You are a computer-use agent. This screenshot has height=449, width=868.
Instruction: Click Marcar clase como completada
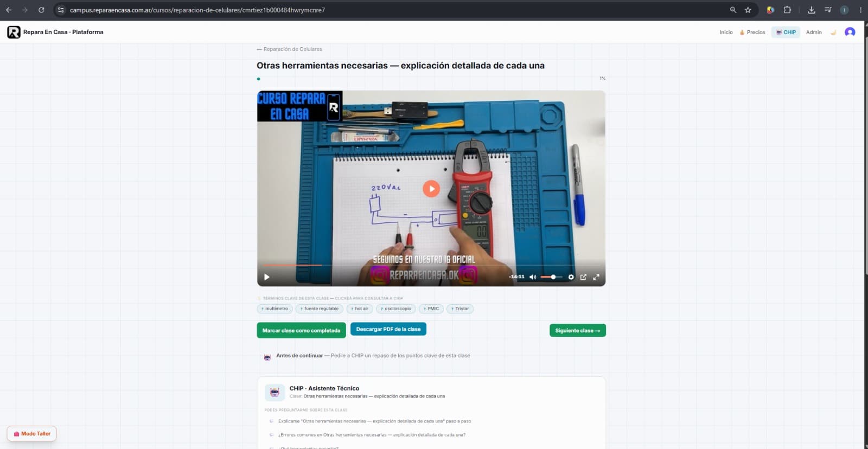[301, 330]
